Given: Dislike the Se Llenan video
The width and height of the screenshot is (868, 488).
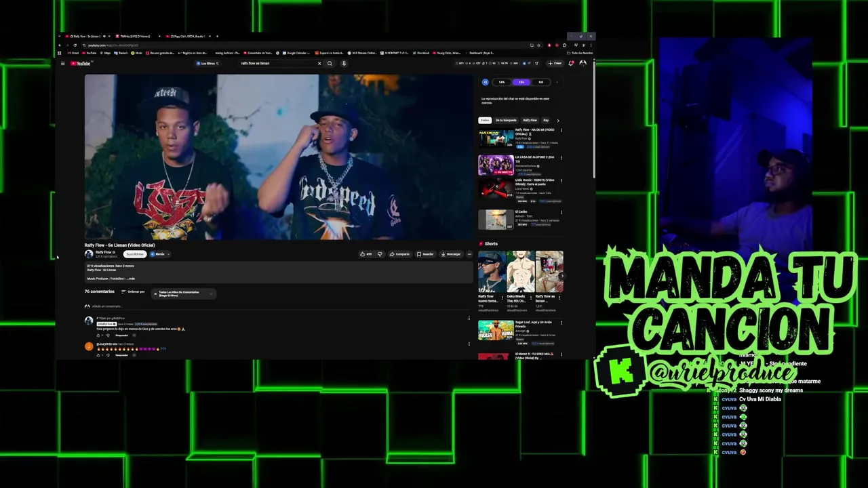Looking at the screenshot, I should (x=380, y=254).
